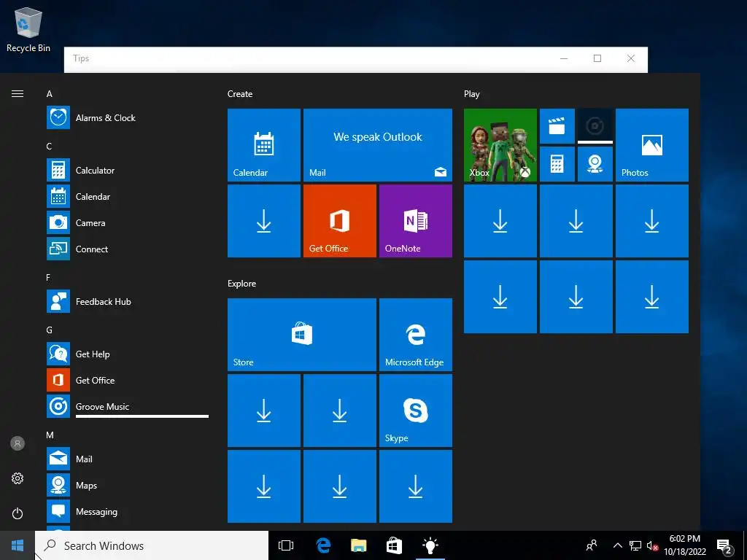The image size is (747, 560).
Task: Click the Play group heading
Action: pos(472,94)
